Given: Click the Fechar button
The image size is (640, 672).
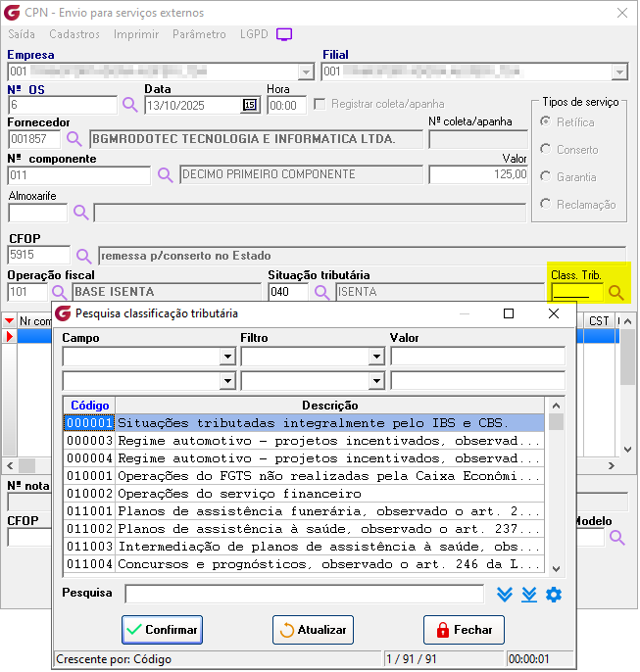Looking at the screenshot, I should click(464, 630).
